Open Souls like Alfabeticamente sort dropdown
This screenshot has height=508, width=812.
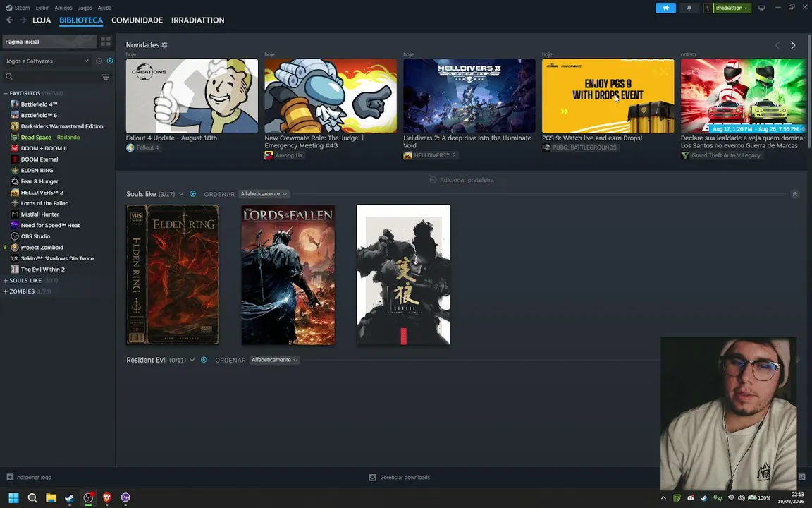pos(264,194)
